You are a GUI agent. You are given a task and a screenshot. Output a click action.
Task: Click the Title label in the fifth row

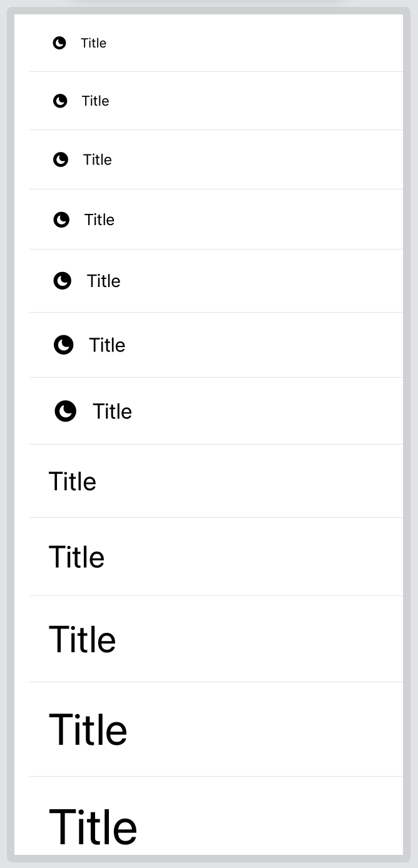click(103, 281)
